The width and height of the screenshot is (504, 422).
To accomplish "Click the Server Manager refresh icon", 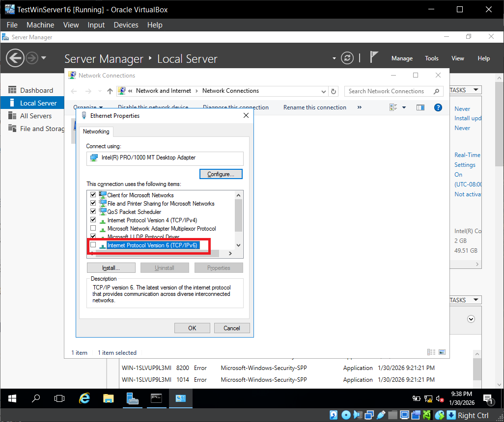I will pyautogui.click(x=347, y=58).
